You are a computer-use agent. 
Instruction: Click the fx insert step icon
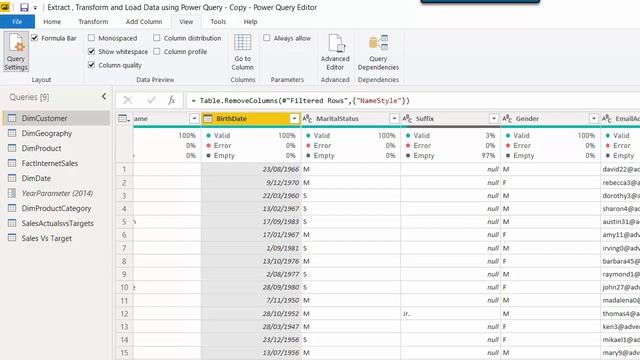click(x=172, y=100)
